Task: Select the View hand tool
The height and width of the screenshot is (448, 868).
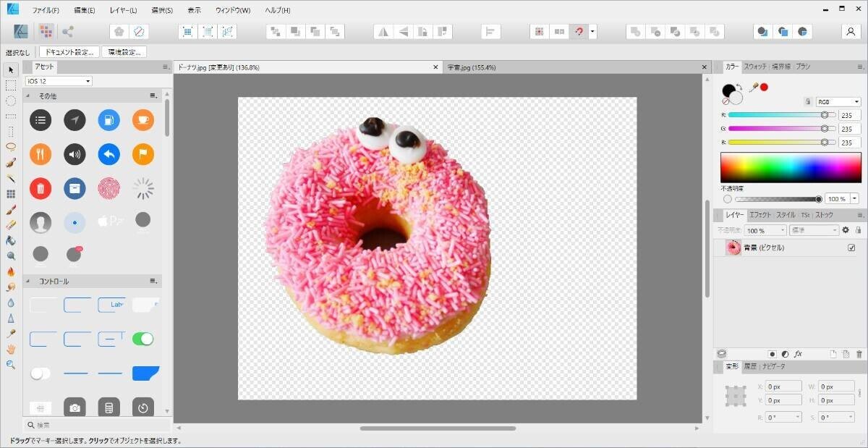Action: click(11, 349)
